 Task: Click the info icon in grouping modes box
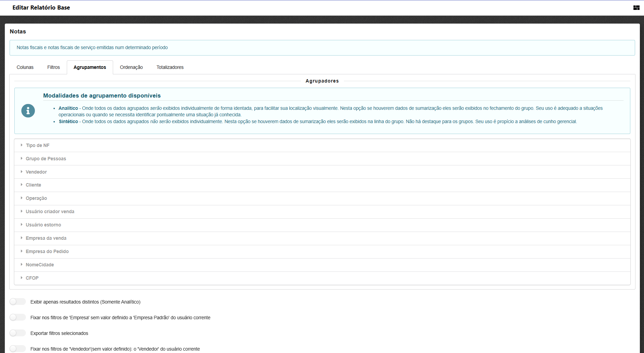tap(28, 111)
